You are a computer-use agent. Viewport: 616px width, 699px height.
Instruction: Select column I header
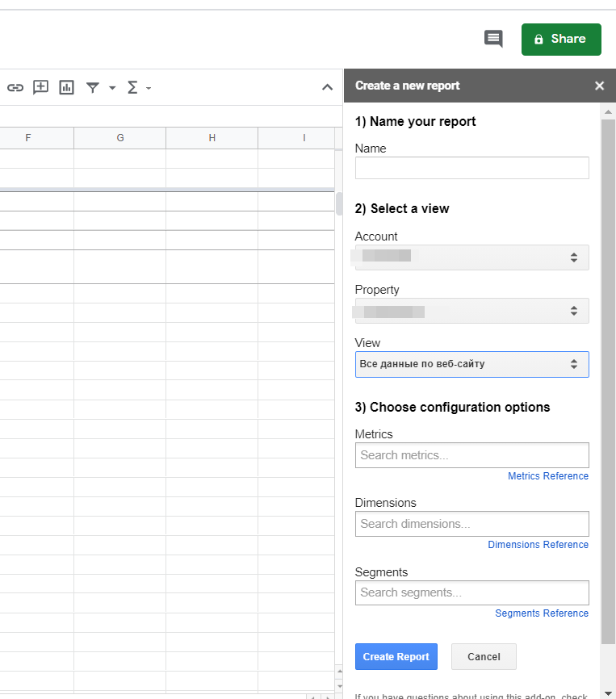click(x=296, y=138)
